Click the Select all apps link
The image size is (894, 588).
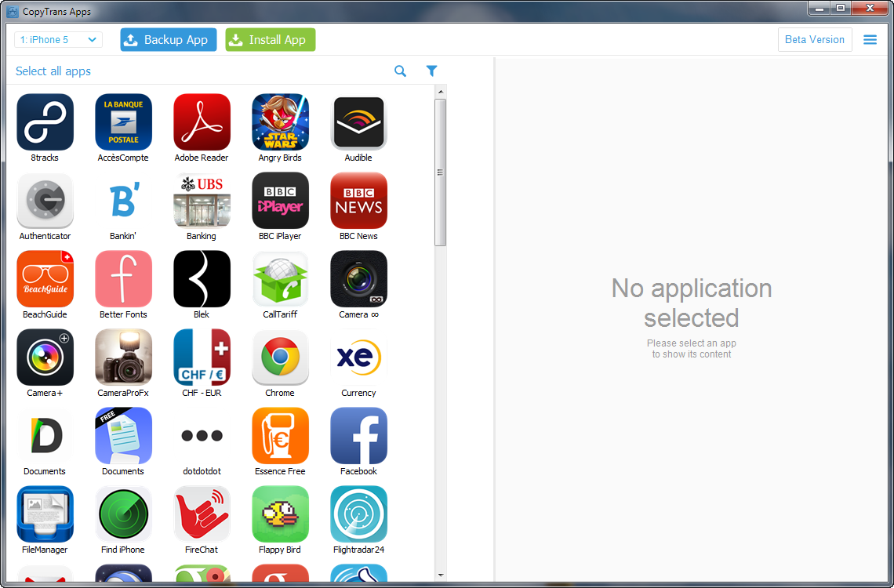(53, 71)
